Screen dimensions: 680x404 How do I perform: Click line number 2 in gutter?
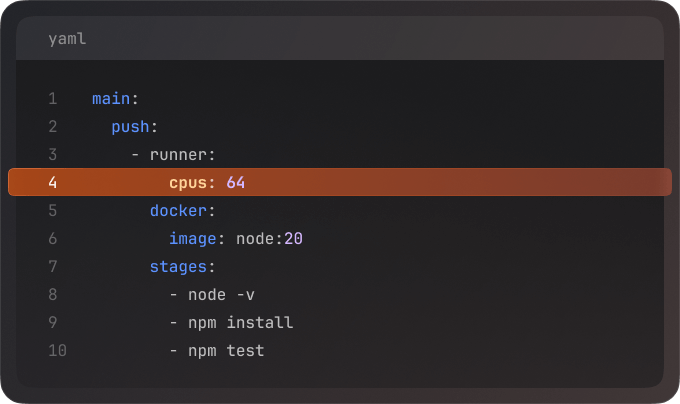coord(52,127)
